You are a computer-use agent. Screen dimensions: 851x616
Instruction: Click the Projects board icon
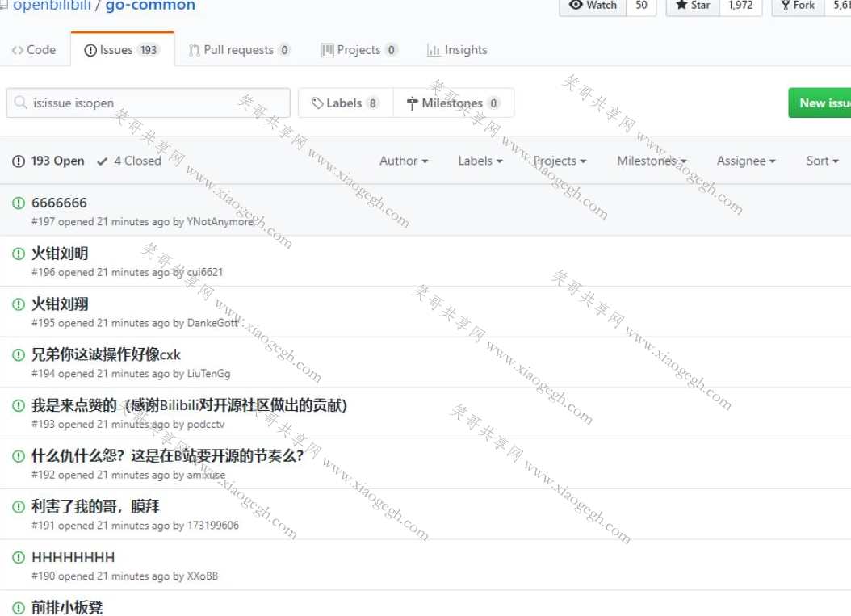click(327, 51)
